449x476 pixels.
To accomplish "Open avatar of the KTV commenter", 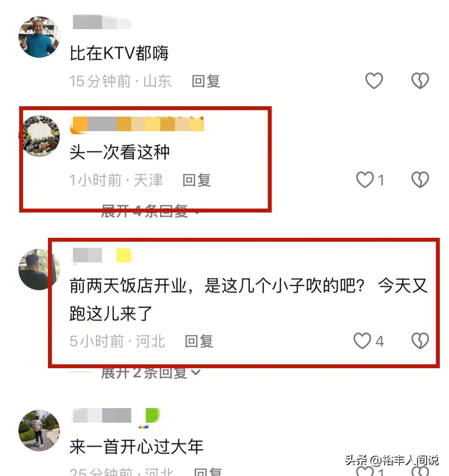I will coord(39,37).
